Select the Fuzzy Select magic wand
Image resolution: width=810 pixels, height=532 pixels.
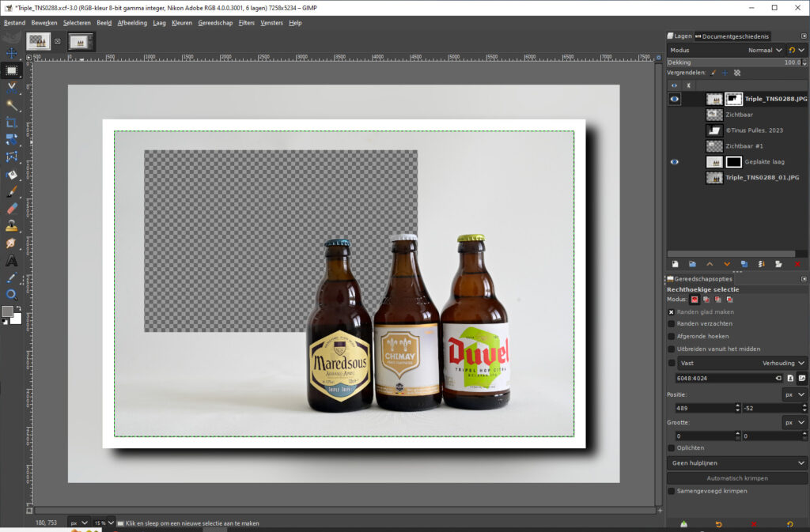coord(11,105)
